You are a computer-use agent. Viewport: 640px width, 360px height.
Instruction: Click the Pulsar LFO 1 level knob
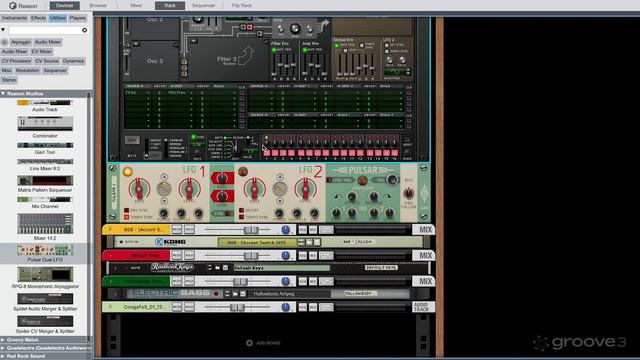tap(189, 189)
